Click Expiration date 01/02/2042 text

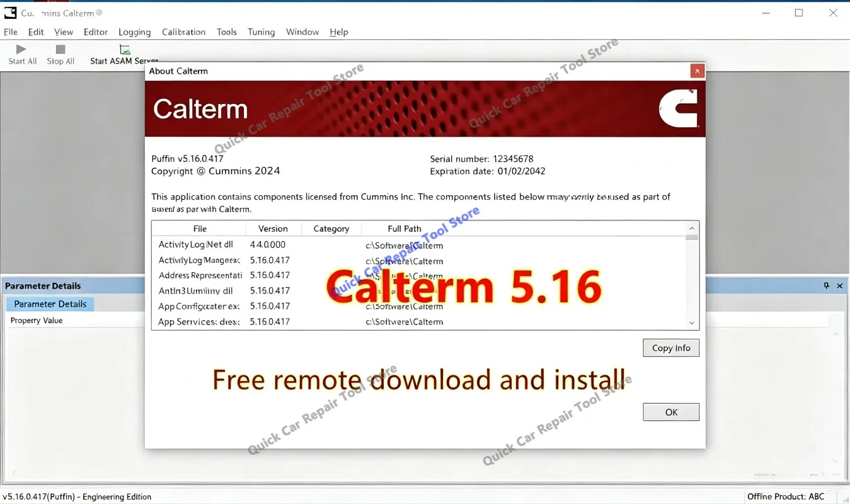(x=488, y=171)
